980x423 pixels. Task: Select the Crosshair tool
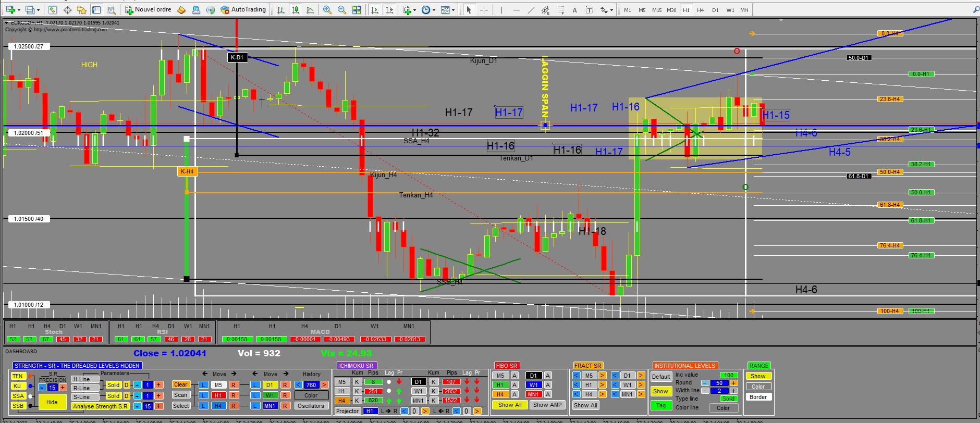(x=484, y=10)
